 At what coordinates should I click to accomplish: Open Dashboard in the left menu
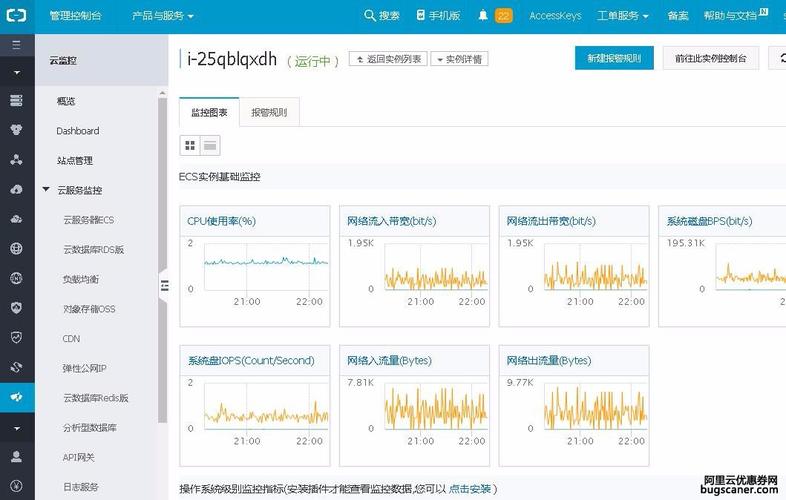coord(78,131)
